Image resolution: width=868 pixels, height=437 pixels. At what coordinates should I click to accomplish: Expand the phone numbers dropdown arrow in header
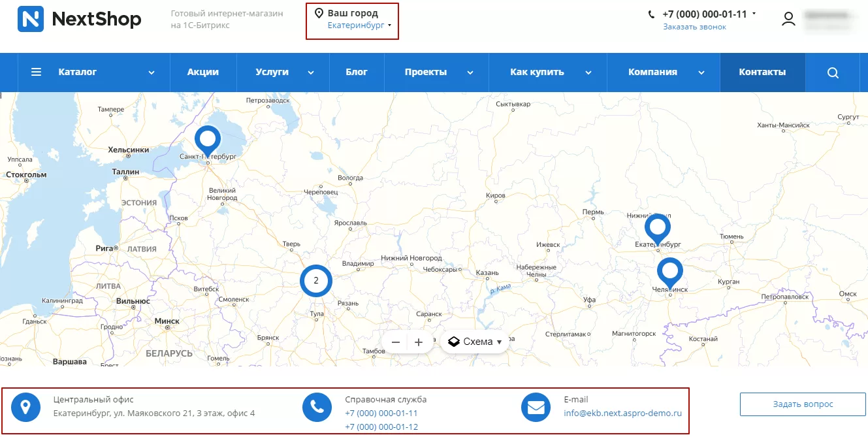point(754,13)
